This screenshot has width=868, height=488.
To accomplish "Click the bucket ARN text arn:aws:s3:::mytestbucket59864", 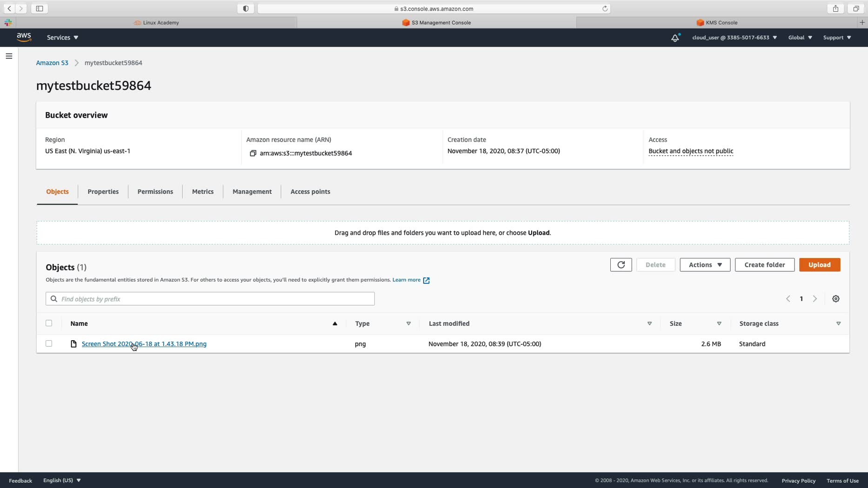I will point(306,153).
